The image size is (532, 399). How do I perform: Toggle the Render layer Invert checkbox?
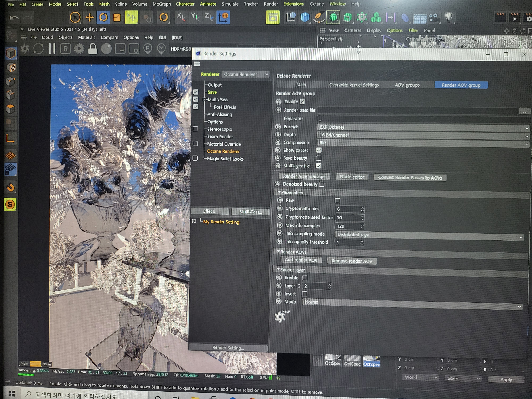(304, 294)
